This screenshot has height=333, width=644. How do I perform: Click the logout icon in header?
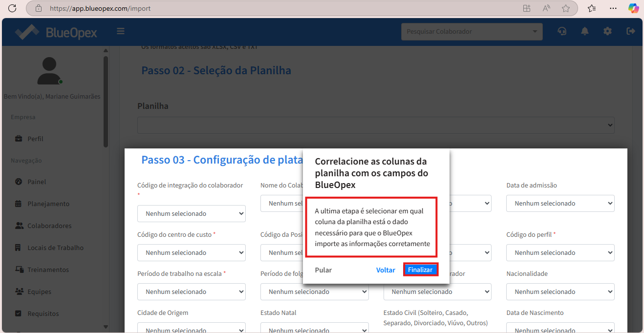click(x=630, y=31)
